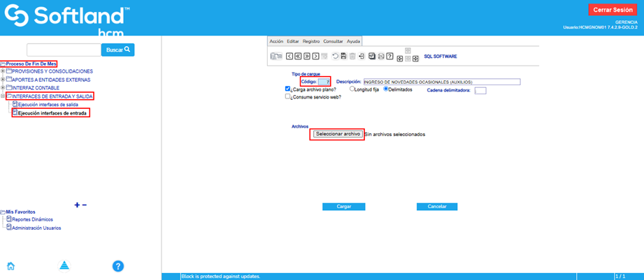The height and width of the screenshot is (280, 644).
Task: Expand the APORTES A ENTIDADES EXTERNAS node
Action: 3,80
